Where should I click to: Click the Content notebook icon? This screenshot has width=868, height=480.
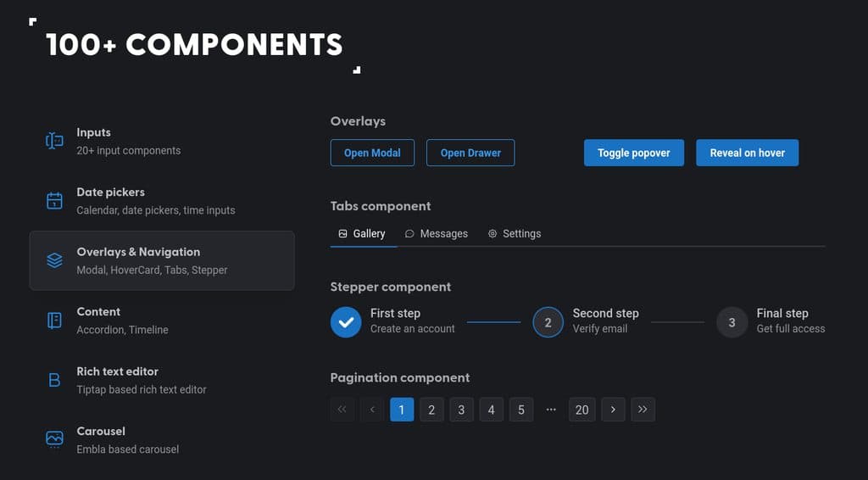point(54,321)
